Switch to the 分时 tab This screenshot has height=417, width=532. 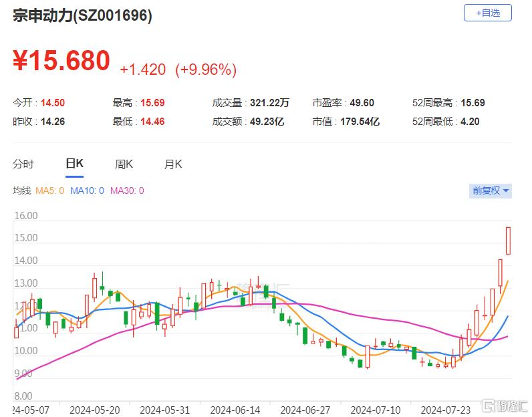click(23, 164)
